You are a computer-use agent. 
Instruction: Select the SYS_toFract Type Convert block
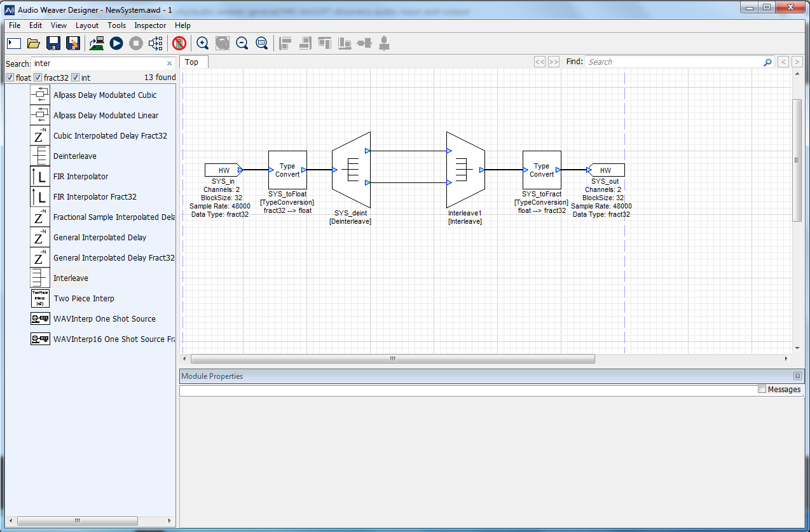542,170
